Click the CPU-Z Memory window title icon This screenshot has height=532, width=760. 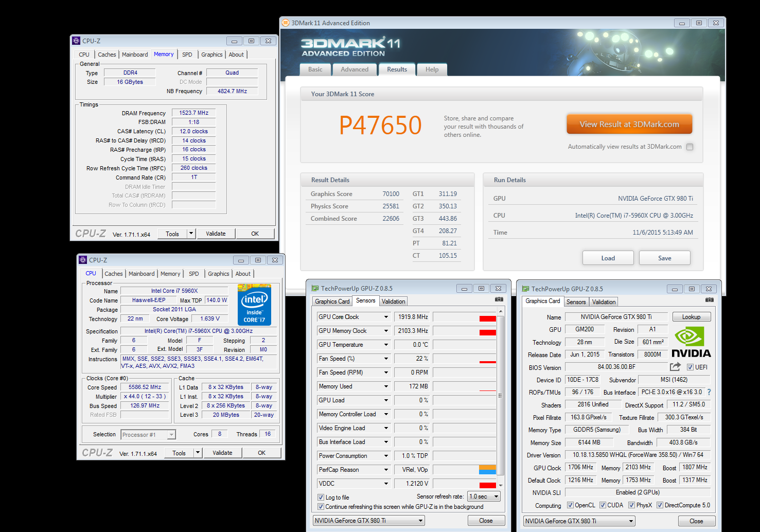[76, 41]
